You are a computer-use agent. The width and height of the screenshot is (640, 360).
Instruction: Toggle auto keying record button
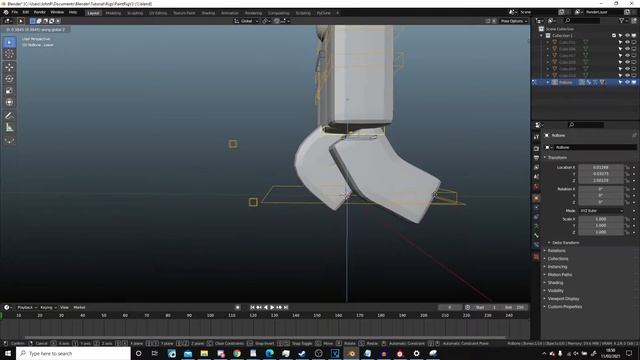(238, 307)
